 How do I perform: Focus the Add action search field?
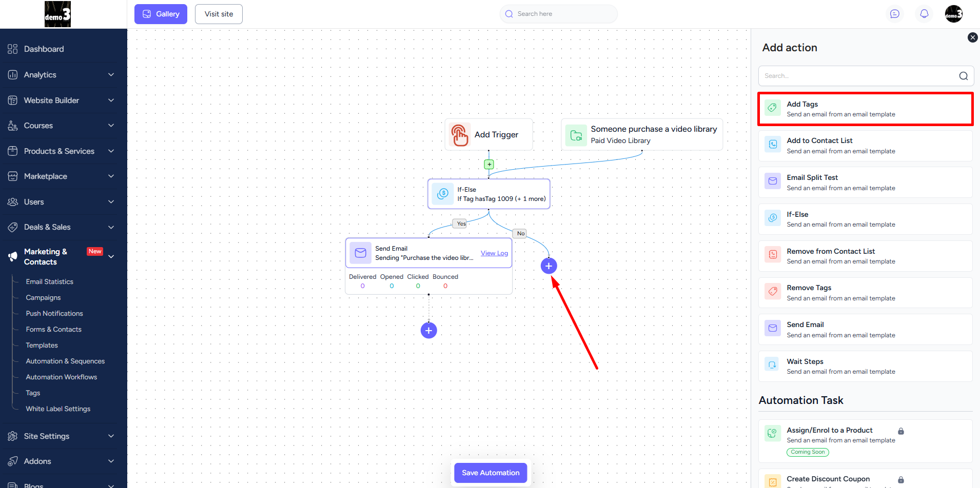pyautogui.click(x=866, y=76)
